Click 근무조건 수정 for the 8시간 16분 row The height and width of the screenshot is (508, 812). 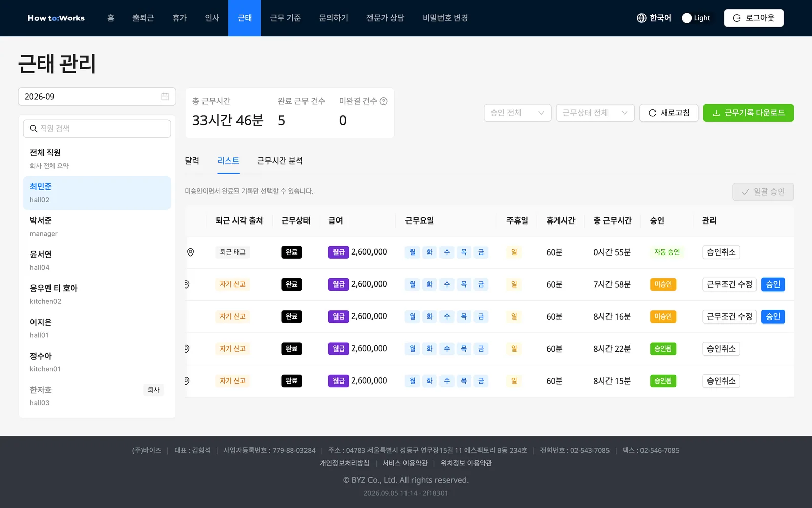[729, 316]
